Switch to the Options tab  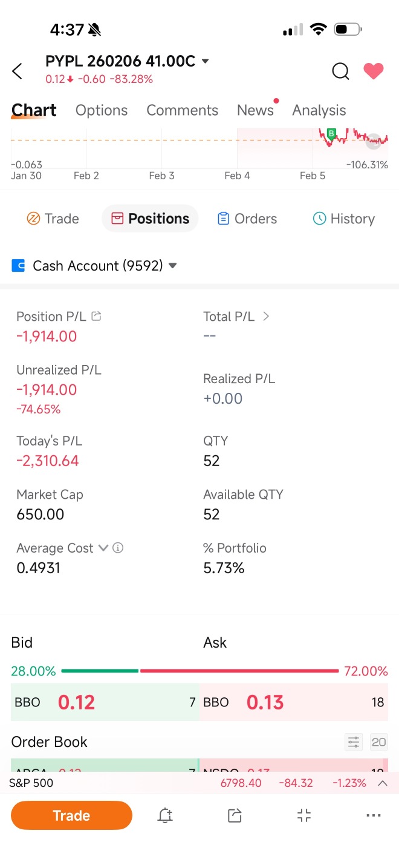(102, 110)
